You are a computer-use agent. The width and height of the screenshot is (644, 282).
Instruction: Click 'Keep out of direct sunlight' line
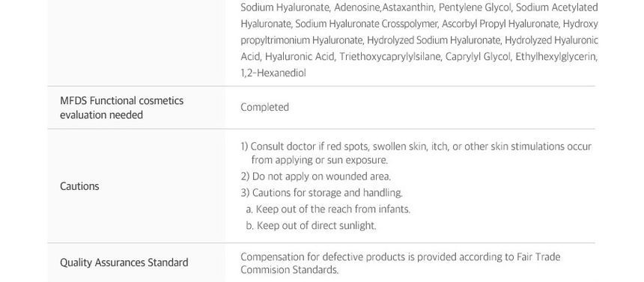[x=311, y=226]
